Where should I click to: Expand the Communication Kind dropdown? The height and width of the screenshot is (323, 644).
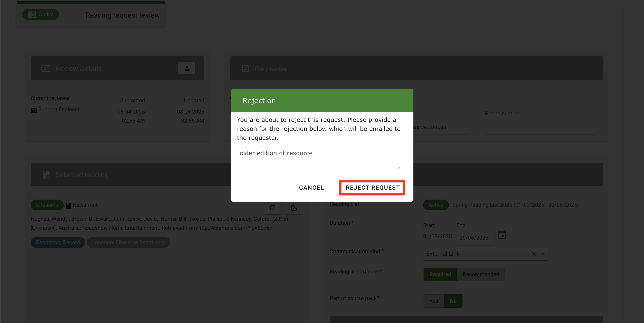(x=542, y=254)
